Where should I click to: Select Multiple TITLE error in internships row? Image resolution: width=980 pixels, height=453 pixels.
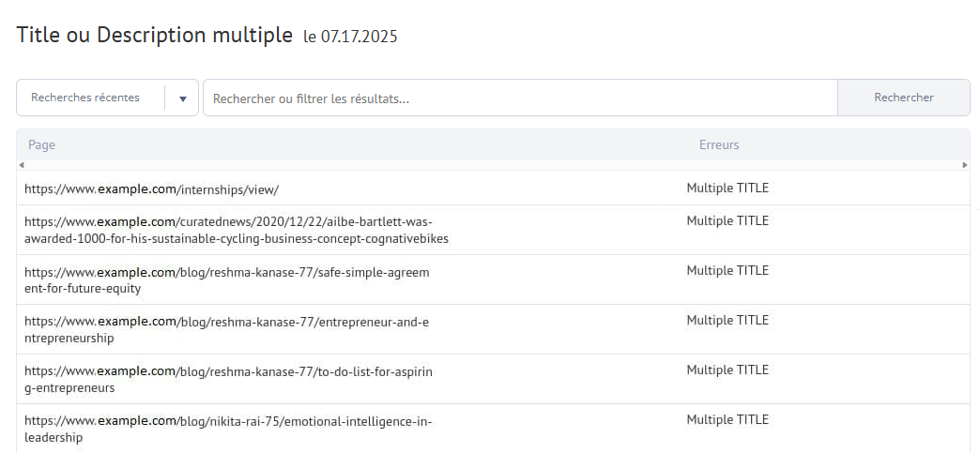coord(727,189)
